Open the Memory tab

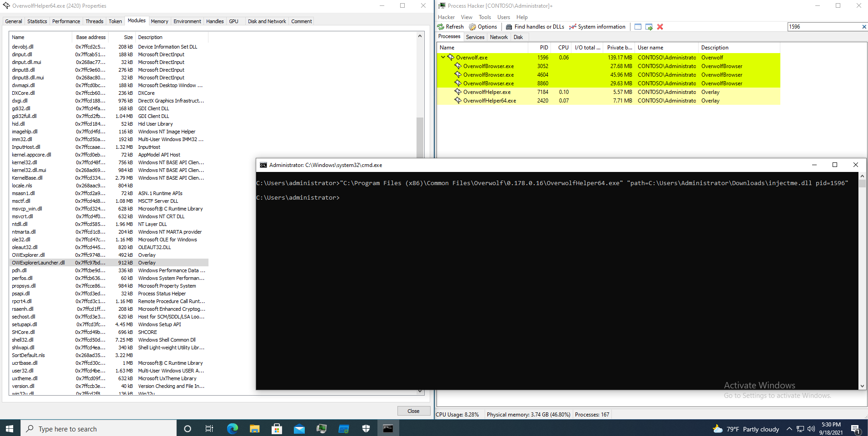(159, 21)
